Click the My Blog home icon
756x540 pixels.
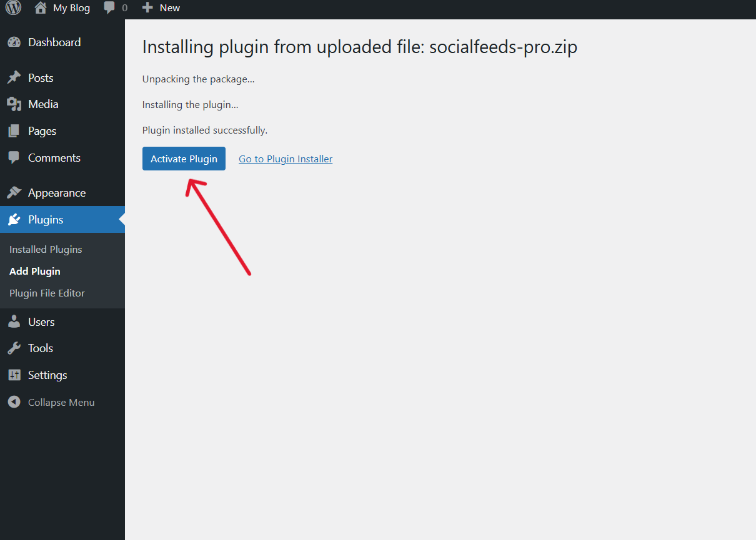[x=41, y=8]
